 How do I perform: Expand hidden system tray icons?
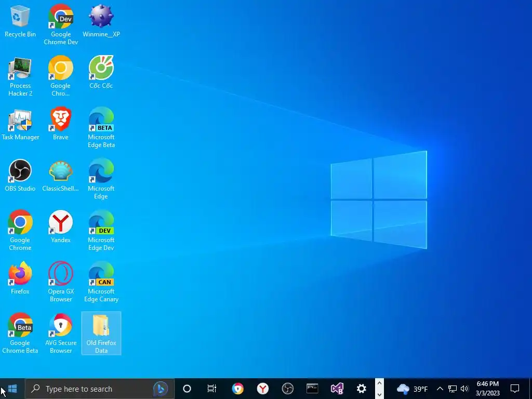(x=440, y=389)
